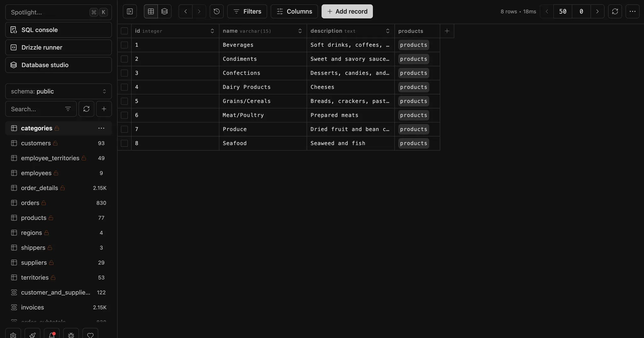Go back with left arrow icon
The width and height of the screenshot is (644, 338).
pos(186,11)
